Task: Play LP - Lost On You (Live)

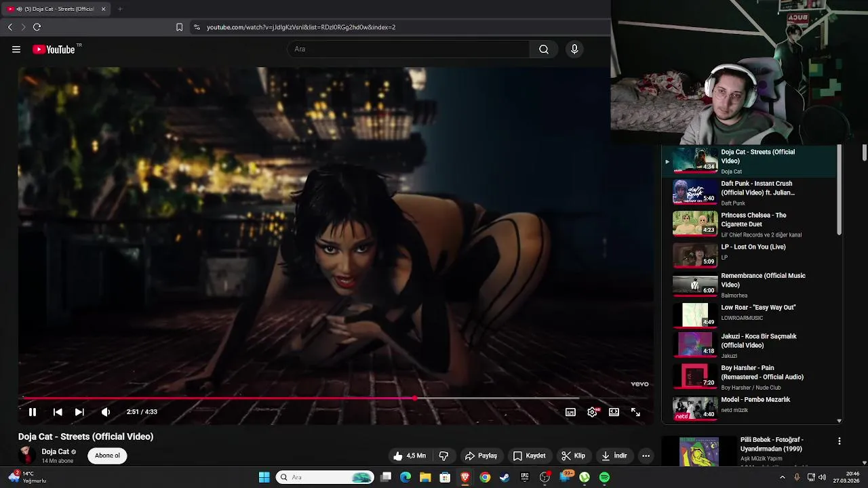Action: 749,255
